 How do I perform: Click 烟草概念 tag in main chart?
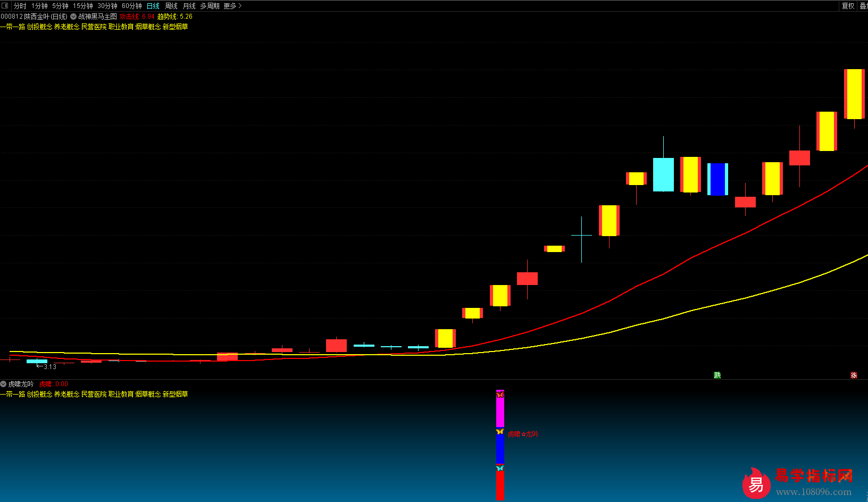tap(148, 27)
